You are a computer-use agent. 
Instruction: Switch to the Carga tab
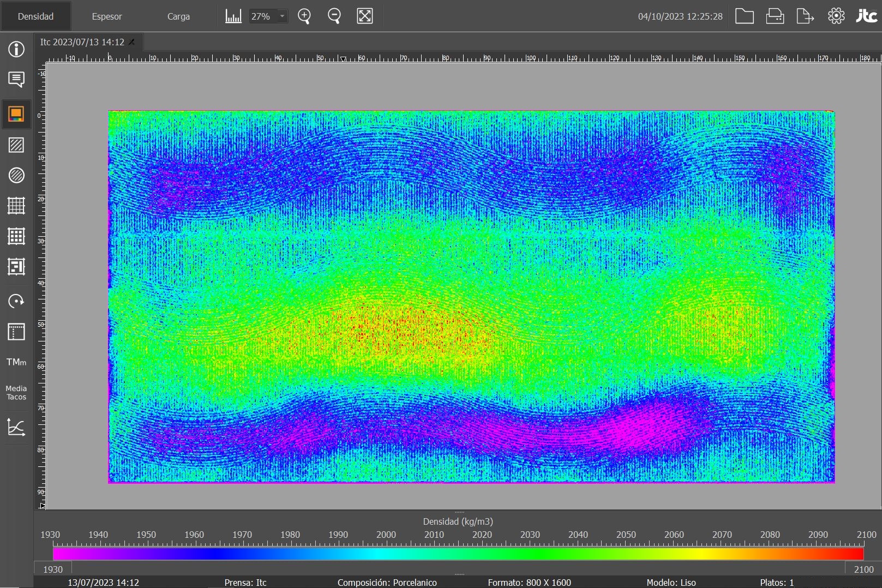click(x=178, y=16)
